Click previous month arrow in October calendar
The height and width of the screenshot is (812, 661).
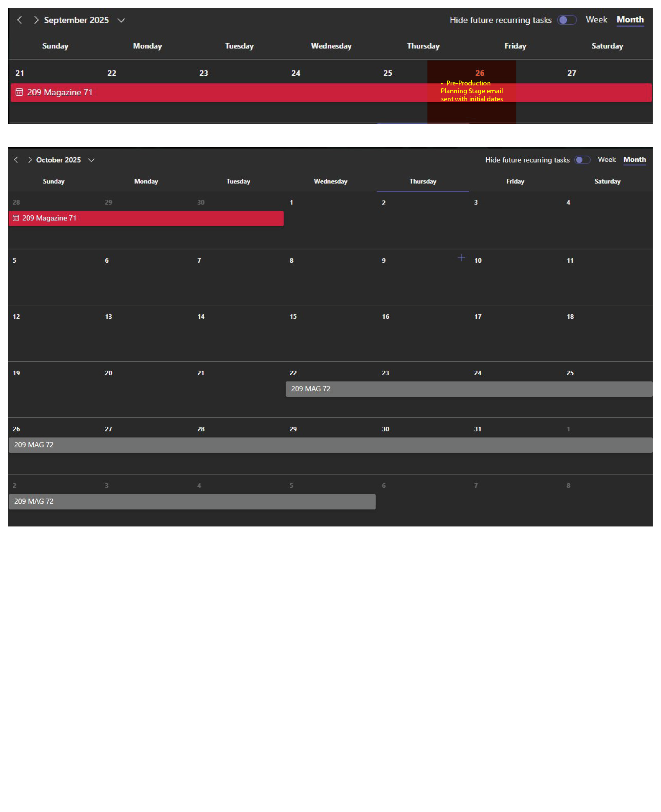click(x=16, y=160)
